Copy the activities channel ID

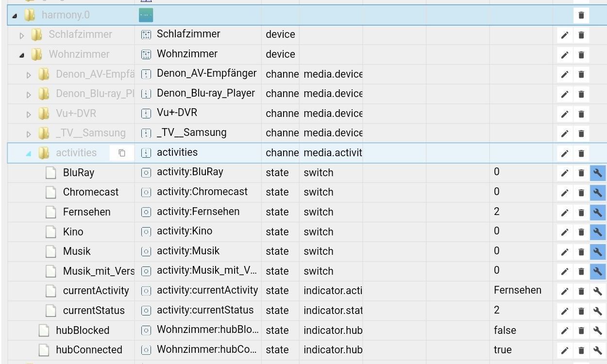click(122, 153)
